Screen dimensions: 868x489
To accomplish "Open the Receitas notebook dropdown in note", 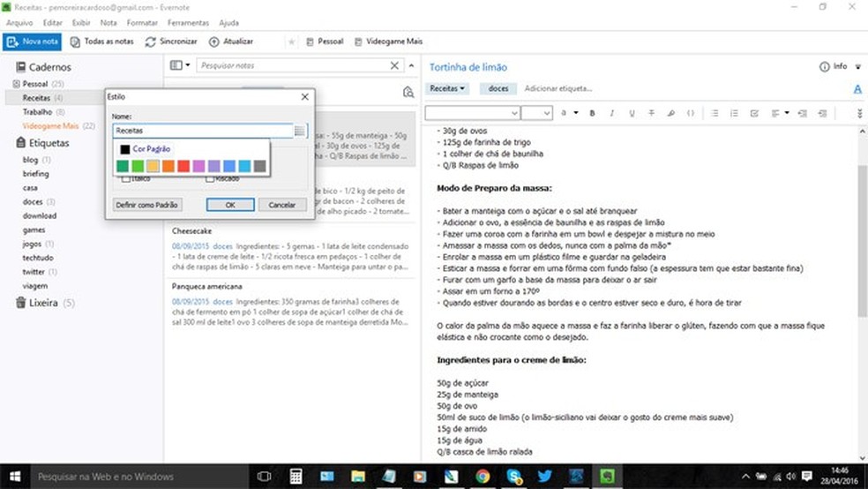I will (446, 88).
